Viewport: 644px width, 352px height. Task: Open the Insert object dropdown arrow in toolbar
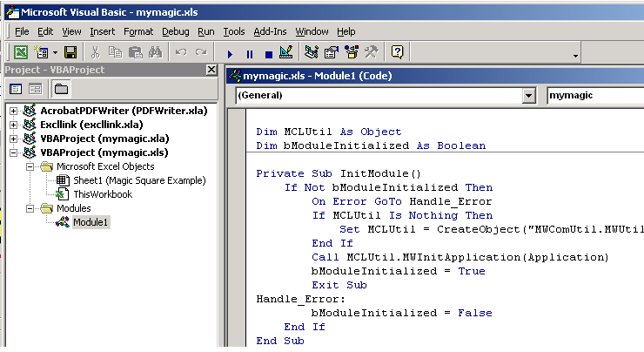pyautogui.click(x=55, y=52)
